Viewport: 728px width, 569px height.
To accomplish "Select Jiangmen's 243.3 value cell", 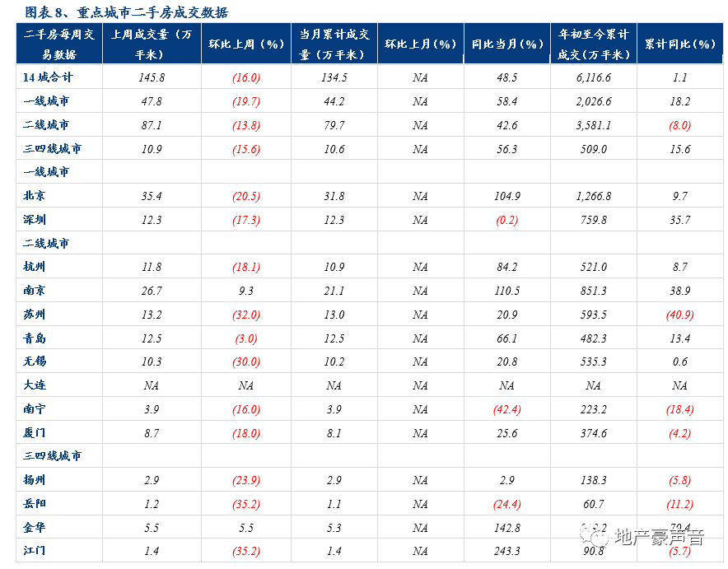I will click(x=506, y=551).
